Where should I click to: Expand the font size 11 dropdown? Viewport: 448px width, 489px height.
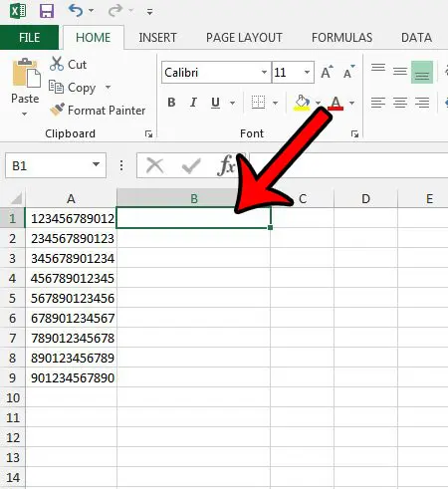[x=307, y=72]
